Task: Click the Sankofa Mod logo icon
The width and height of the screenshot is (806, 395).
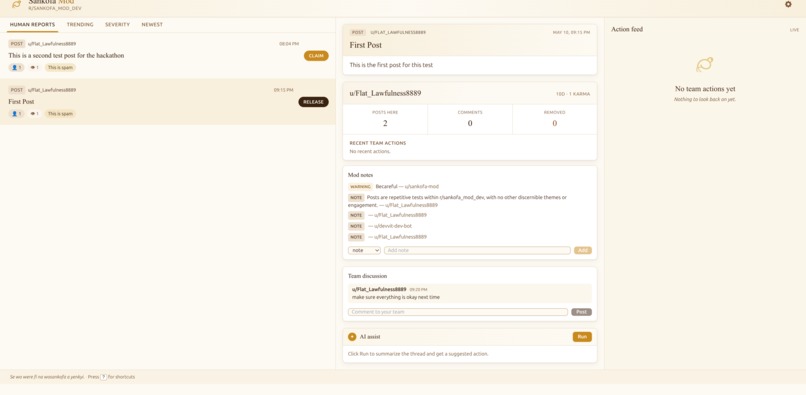Action: (x=16, y=4)
